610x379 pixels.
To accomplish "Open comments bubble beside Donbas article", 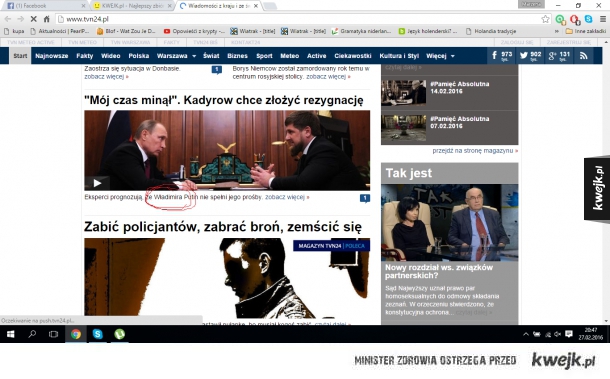I will coord(217,70).
